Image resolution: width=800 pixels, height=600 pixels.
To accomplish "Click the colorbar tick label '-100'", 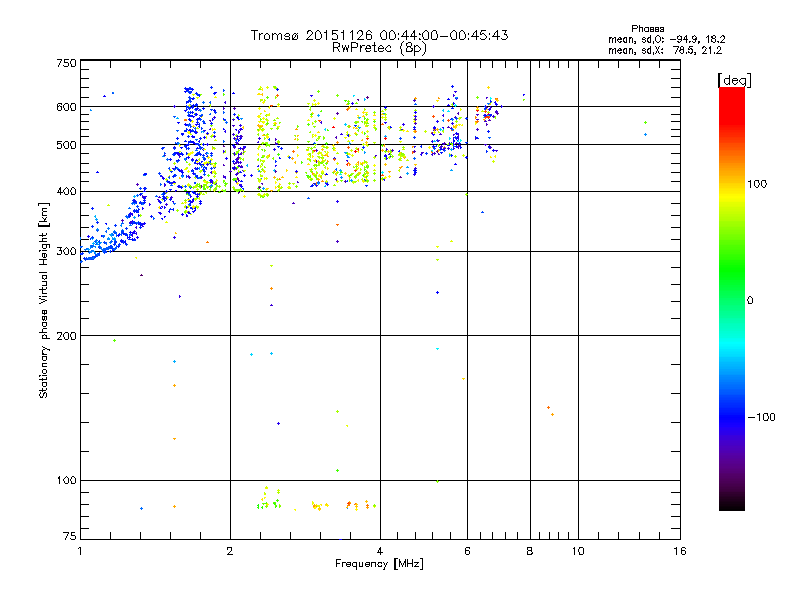I will coord(761,417).
